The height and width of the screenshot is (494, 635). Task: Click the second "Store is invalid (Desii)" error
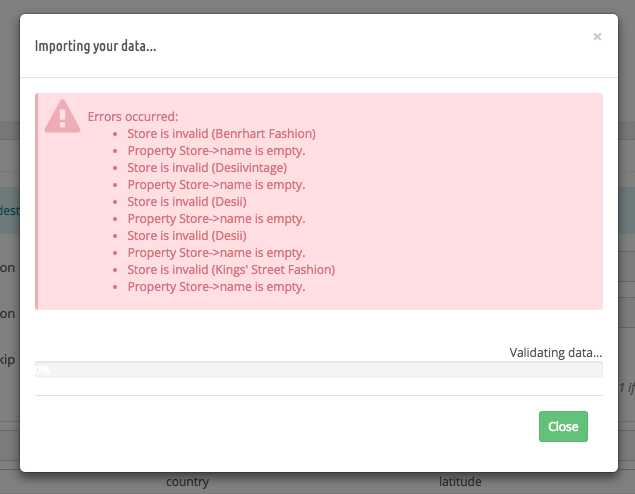[x=186, y=235]
